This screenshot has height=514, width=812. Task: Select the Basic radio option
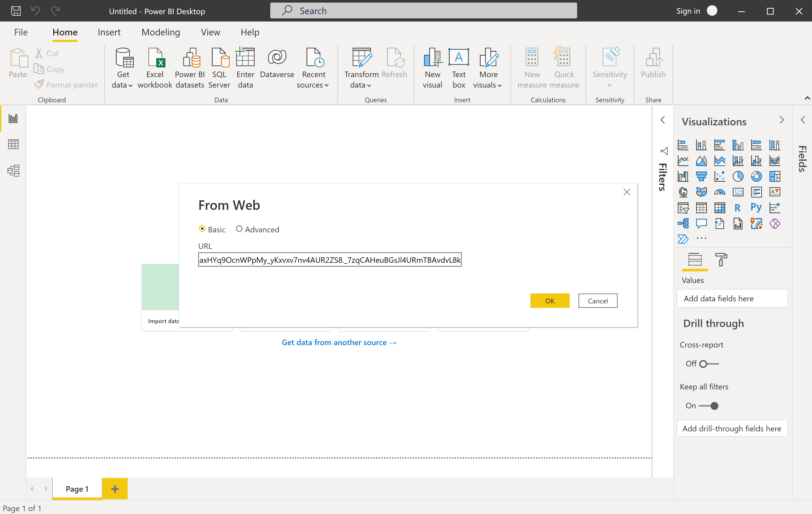[202, 229]
